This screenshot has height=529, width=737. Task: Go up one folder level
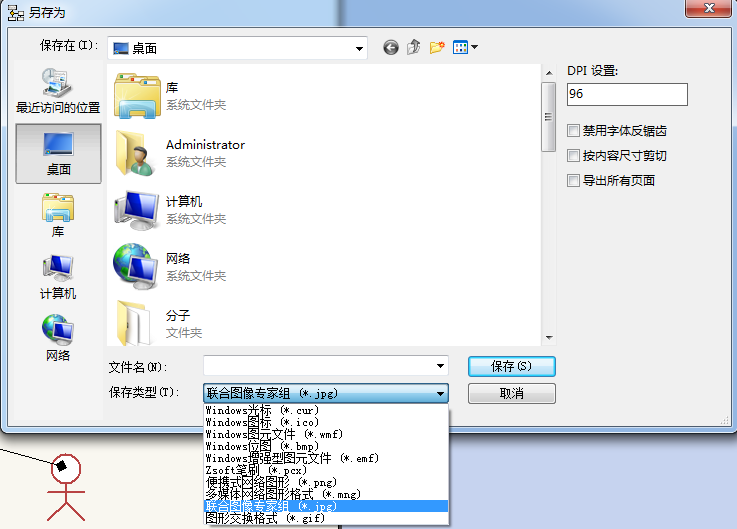tap(413, 47)
